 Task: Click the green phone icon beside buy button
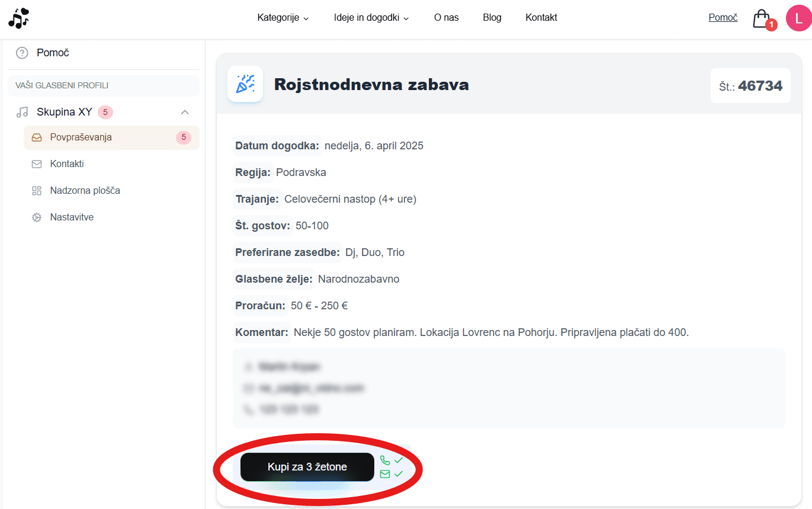coord(385,460)
